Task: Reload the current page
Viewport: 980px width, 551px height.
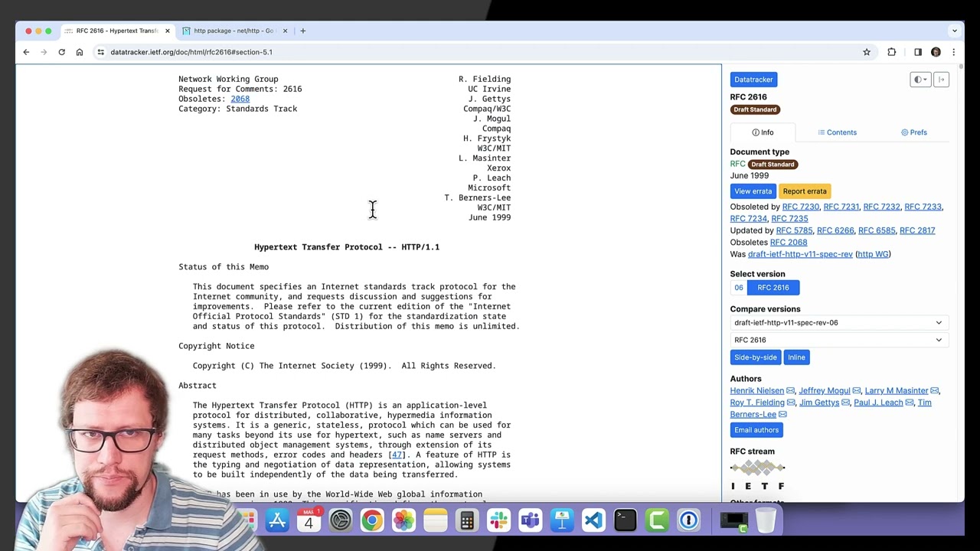Action: click(x=61, y=52)
